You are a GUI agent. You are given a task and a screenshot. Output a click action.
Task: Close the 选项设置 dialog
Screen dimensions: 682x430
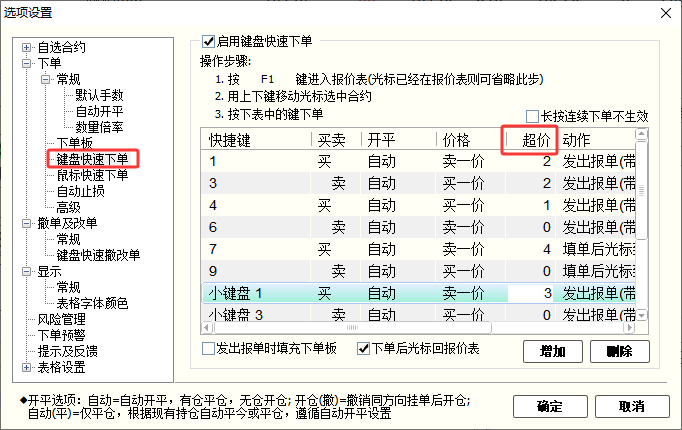tap(666, 13)
